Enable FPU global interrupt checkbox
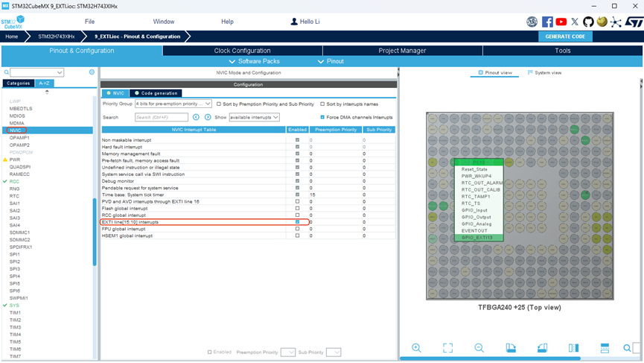This screenshot has height=363, width=644. pos(297,229)
